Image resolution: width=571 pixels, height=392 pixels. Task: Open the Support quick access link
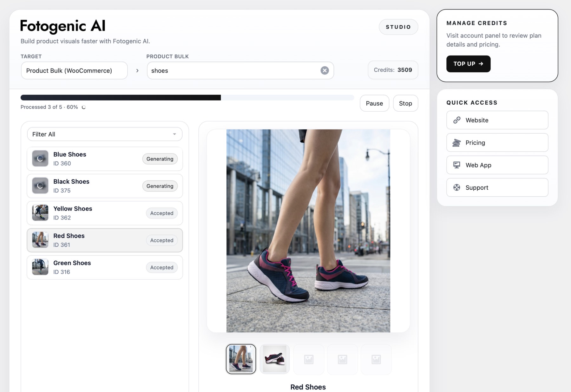(x=497, y=187)
